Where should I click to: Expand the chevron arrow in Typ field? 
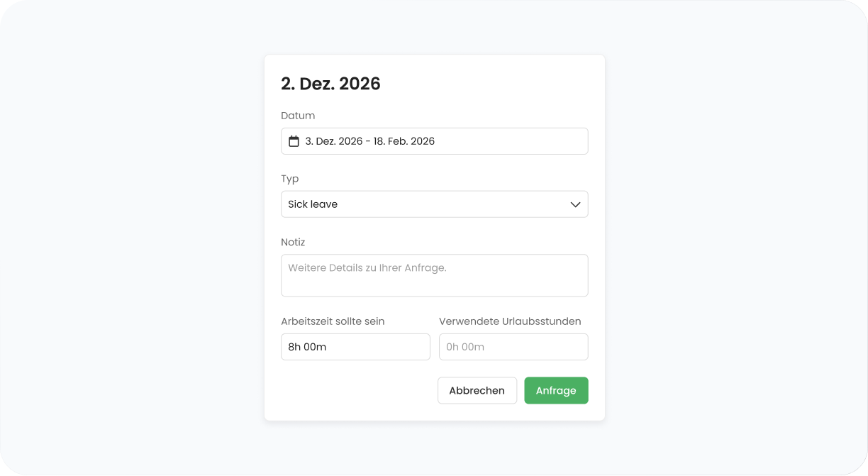[575, 204]
